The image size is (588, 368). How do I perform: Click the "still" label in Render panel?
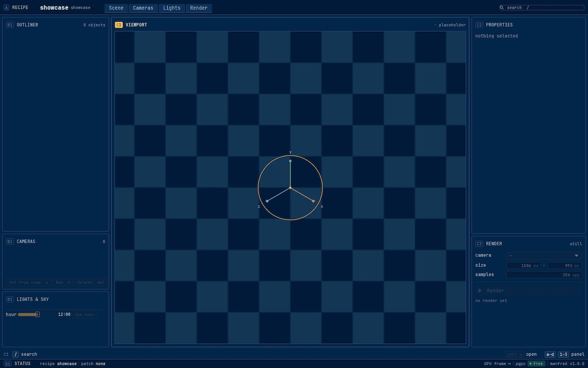576,244
